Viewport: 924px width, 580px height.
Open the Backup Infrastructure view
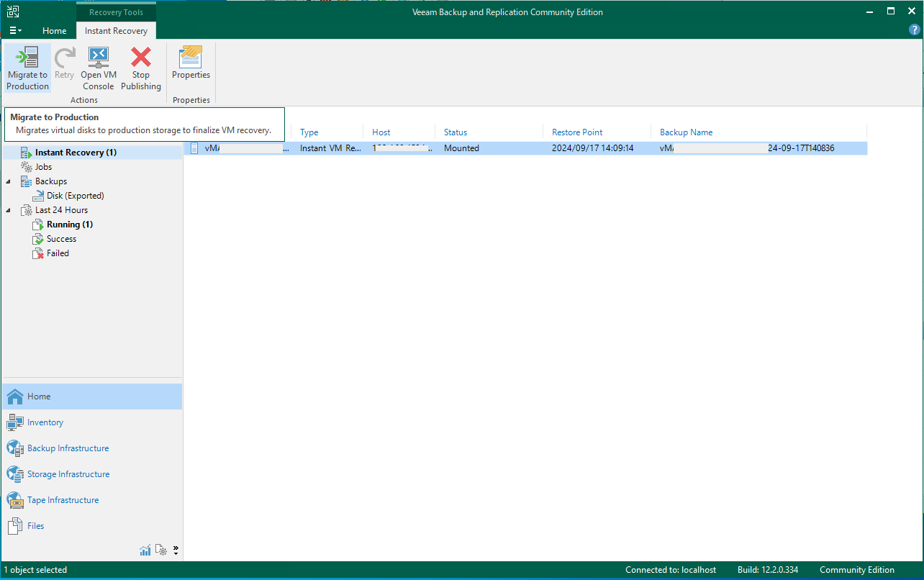click(92, 448)
